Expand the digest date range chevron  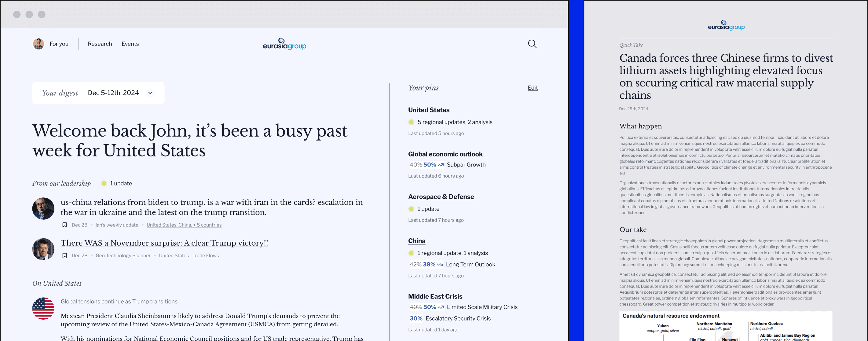point(150,93)
